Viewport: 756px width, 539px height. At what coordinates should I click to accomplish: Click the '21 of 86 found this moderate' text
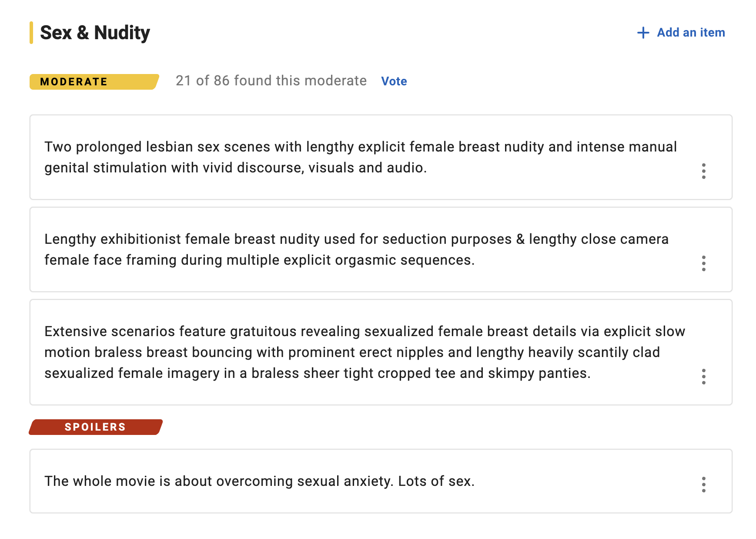coord(271,81)
